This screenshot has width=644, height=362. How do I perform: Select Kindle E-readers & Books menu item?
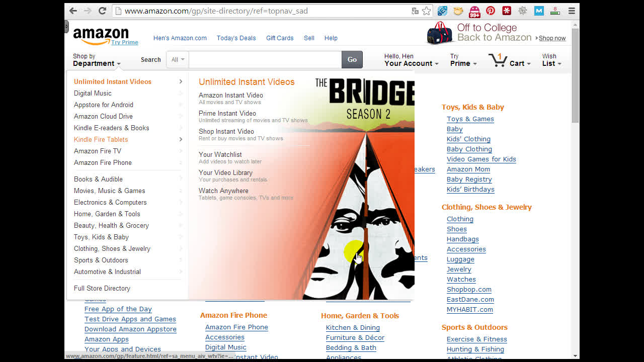coord(111,128)
